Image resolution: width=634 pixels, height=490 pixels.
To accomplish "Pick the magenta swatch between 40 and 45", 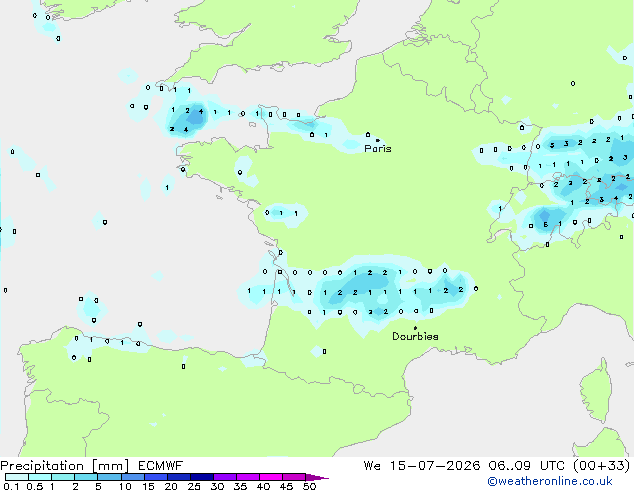I will pos(271,477).
